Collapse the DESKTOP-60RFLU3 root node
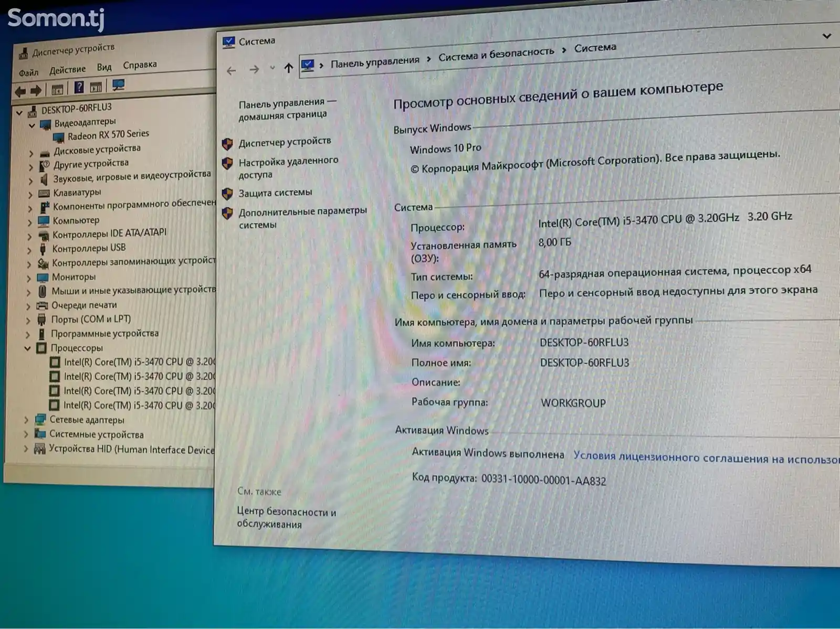The image size is (840, 629). pyautogui.click(x=19, y=113)
